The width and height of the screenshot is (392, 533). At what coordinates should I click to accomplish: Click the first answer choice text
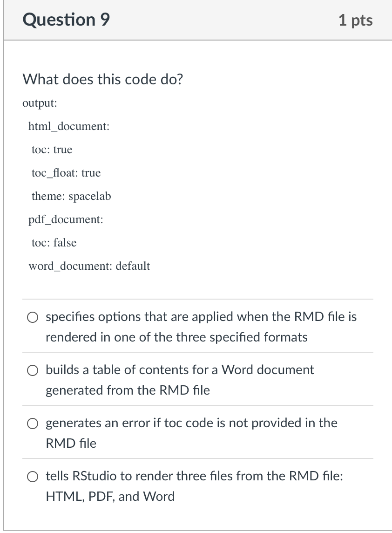pyautogui.click(x=200, y=327)
